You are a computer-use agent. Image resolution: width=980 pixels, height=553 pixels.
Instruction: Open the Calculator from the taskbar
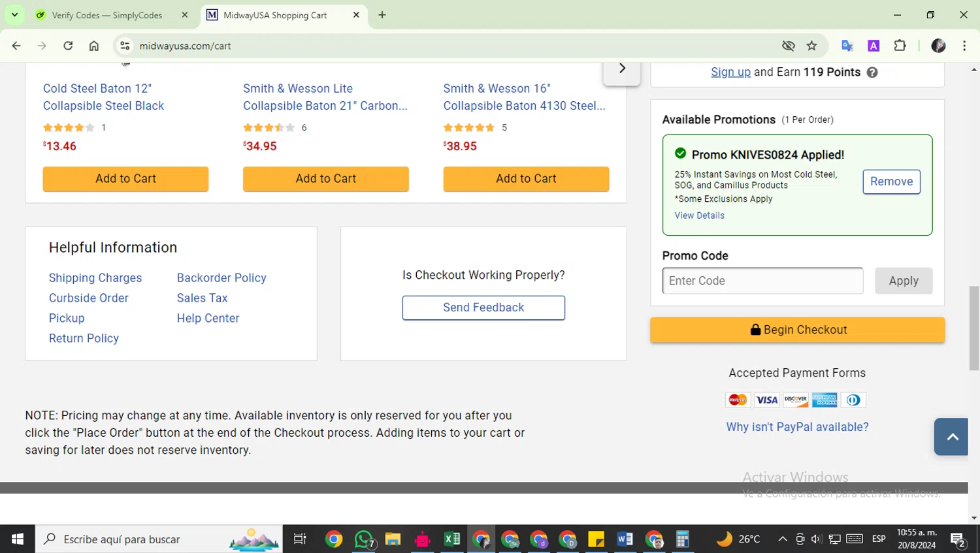pos(683,539)
